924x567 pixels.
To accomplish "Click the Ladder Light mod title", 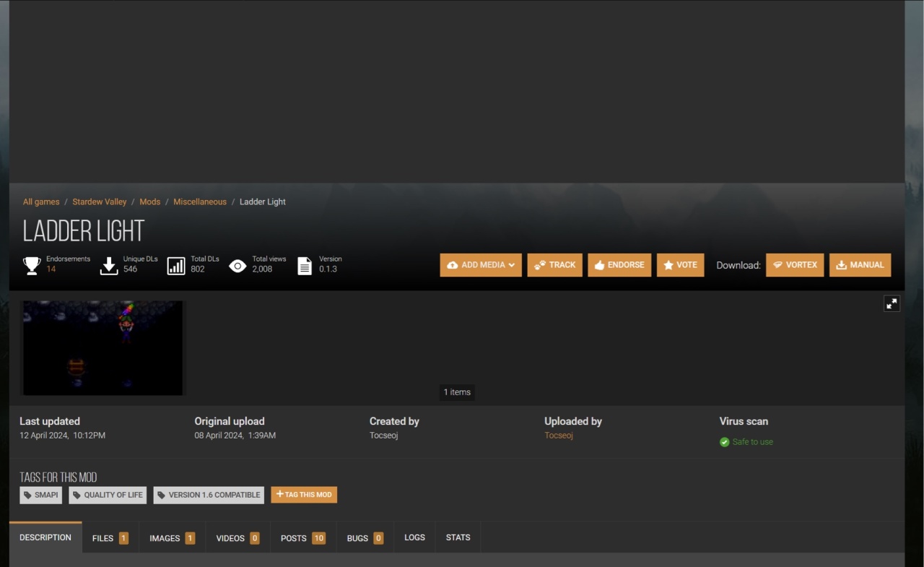I will (84, 231).
